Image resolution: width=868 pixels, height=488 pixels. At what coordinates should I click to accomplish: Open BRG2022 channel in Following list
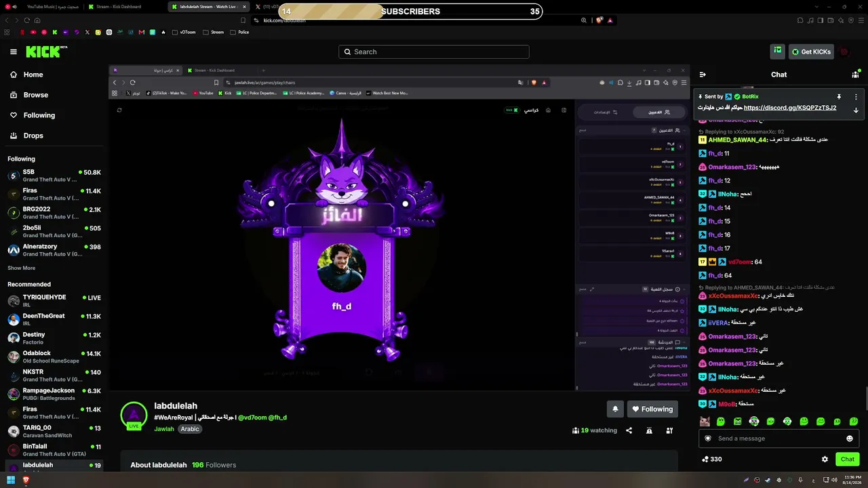54,213
